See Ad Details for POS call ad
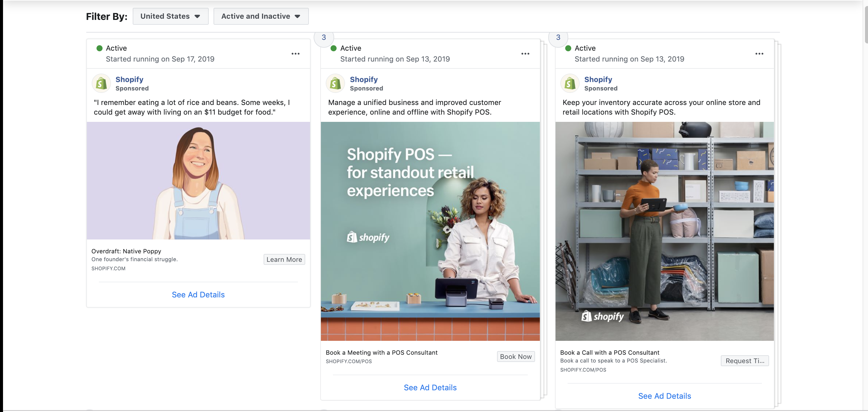 pyautogui.click(x=664, y=396)
